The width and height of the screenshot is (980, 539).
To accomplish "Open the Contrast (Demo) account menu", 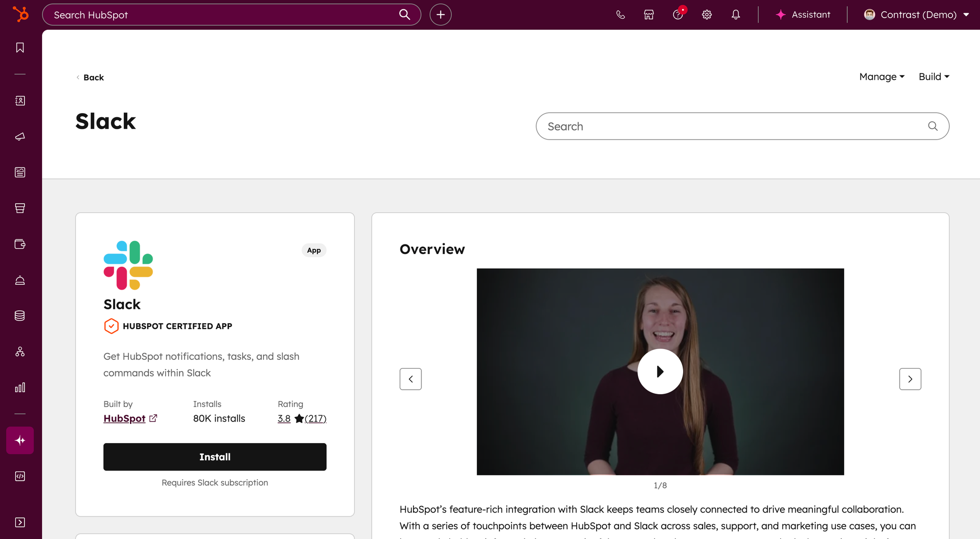I will (916, 15).
